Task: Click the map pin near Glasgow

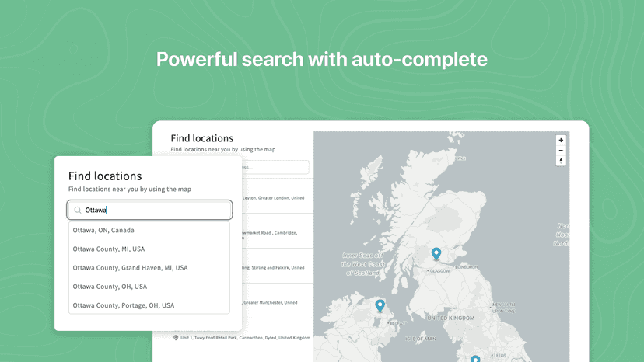Action: [436, 254]
